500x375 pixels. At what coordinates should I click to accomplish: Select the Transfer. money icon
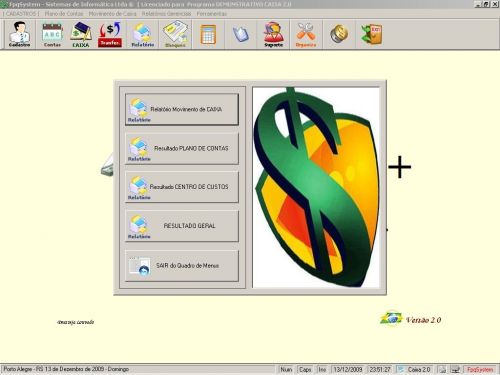110,34
